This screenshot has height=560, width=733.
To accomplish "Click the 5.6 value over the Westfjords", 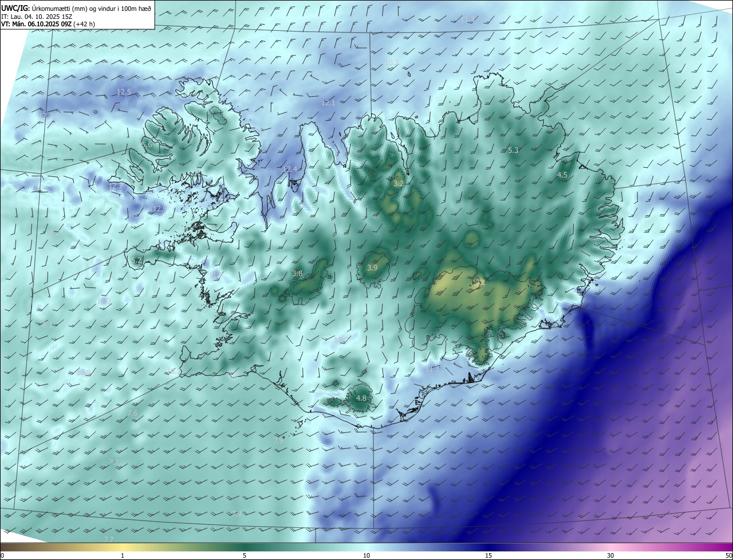I will 147,145.
